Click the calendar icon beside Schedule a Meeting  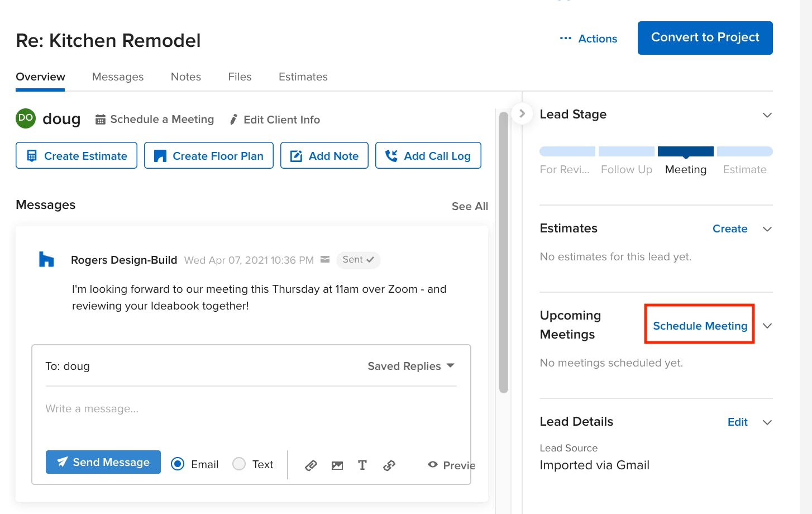(x=101, y=119)
